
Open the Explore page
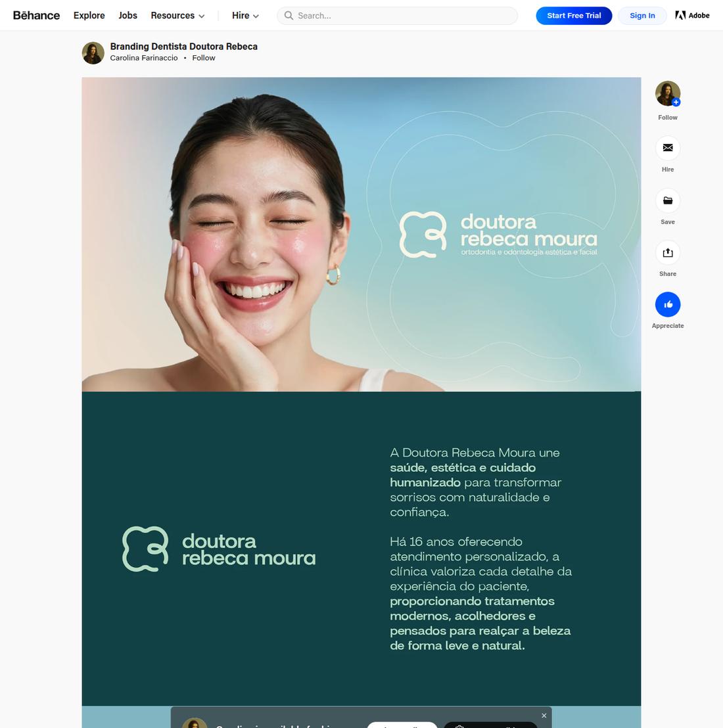[x=89, y=15]
